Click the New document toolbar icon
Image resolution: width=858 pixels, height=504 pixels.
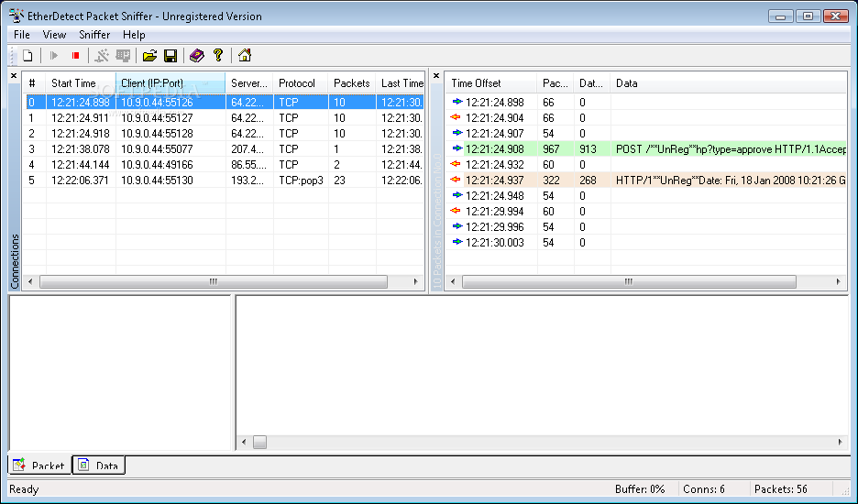click(x=27, y=56)
